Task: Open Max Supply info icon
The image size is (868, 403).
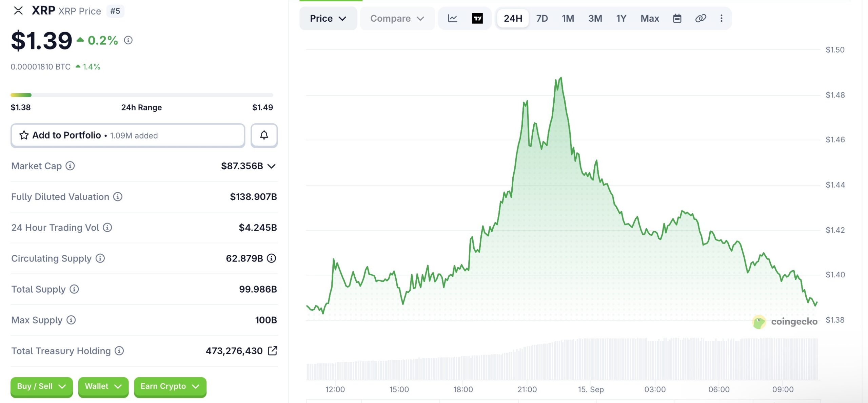Action: pyautogui.click(x=71, y=320)
